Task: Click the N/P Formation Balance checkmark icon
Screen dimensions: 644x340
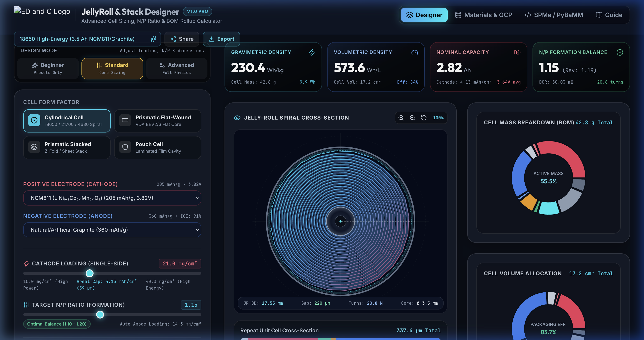Action: click(620, 52)
